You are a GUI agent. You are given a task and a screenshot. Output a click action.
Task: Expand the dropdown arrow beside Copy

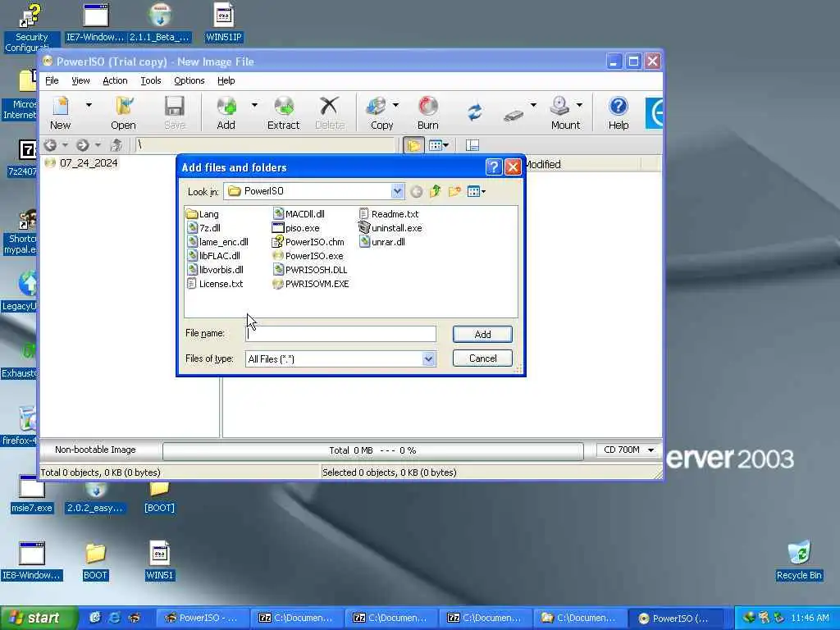coord(396,106)
